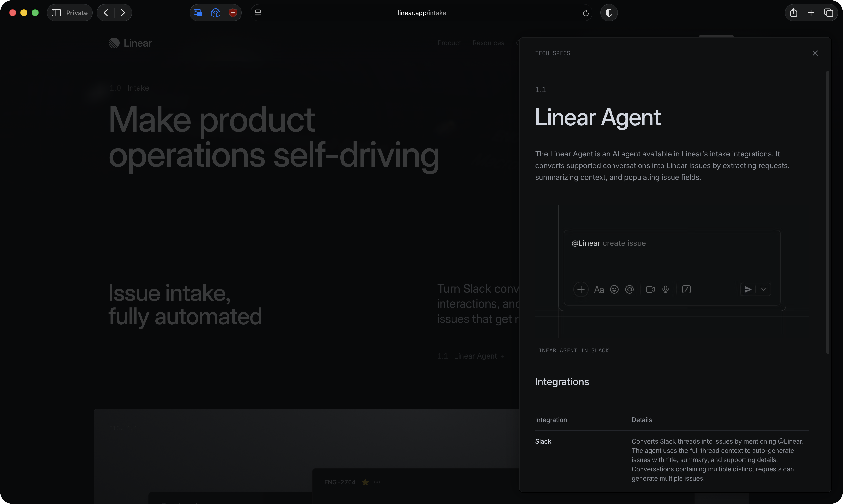The image size is (843, 504).
Task: Open Safari extensions cube icon
Action: pos(216,13)
